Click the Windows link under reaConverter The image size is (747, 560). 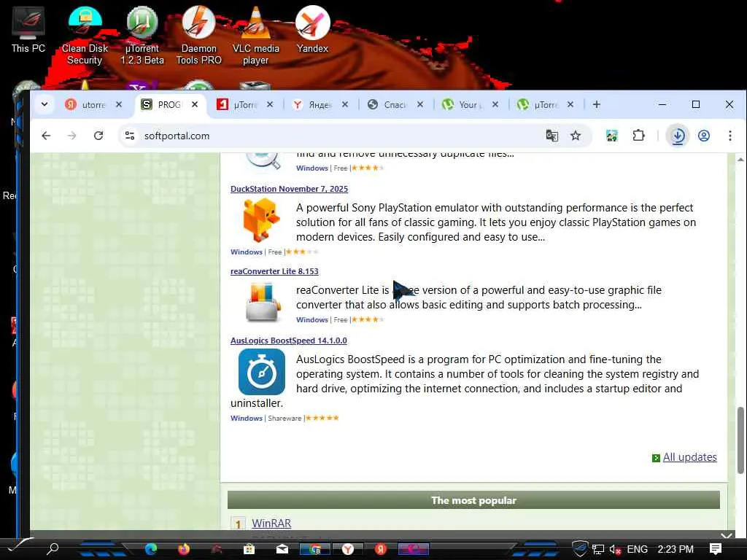coord(312,320)
